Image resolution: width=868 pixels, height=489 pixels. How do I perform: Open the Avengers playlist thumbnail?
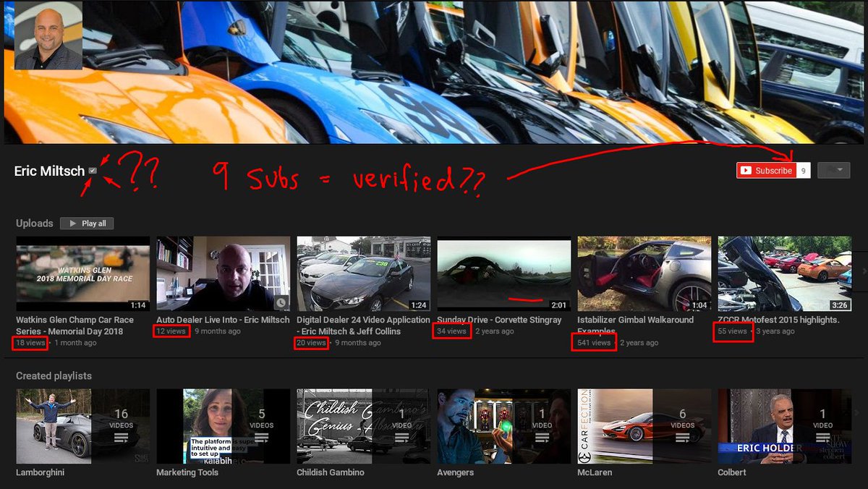[503, 426]
